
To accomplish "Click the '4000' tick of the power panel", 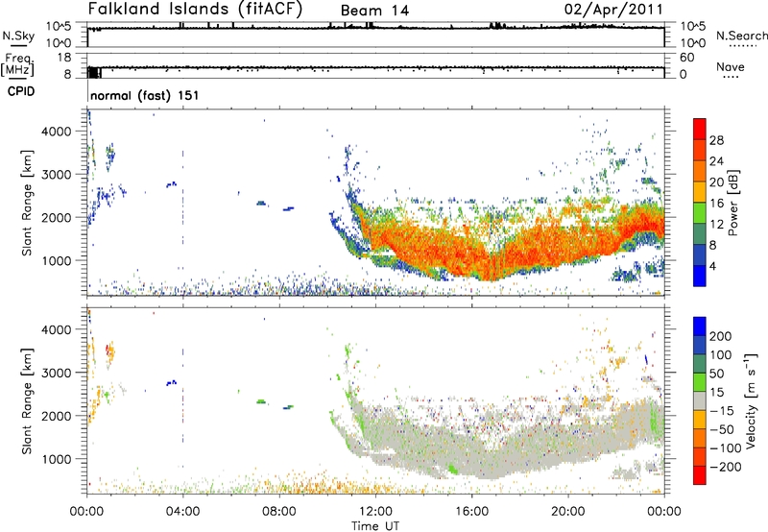I will click(56, 132).
